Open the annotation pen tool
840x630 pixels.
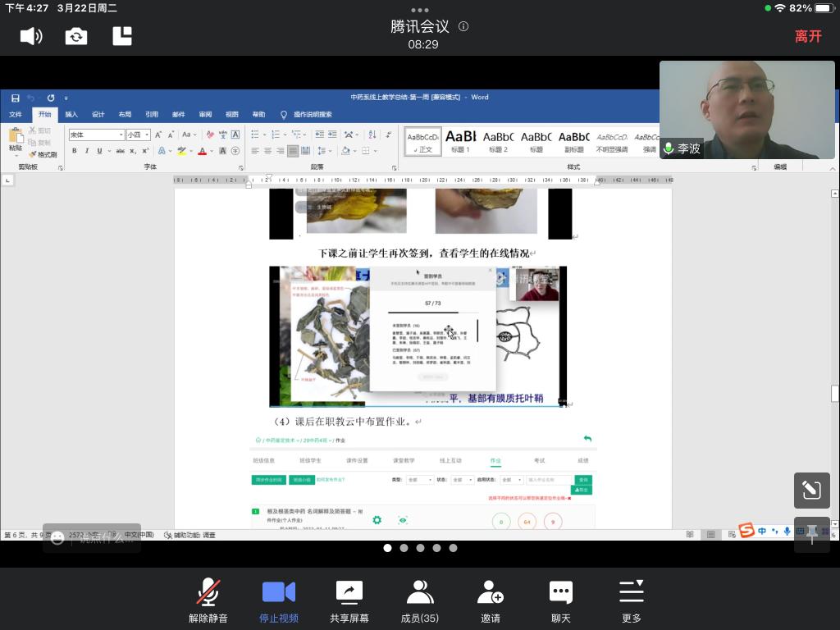coord(811,491)
